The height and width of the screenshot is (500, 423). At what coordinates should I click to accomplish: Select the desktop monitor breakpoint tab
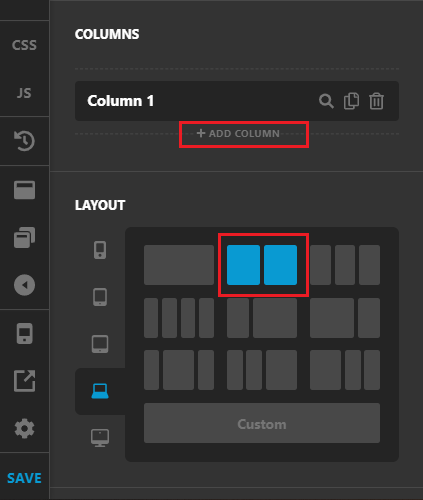(100, 438)
